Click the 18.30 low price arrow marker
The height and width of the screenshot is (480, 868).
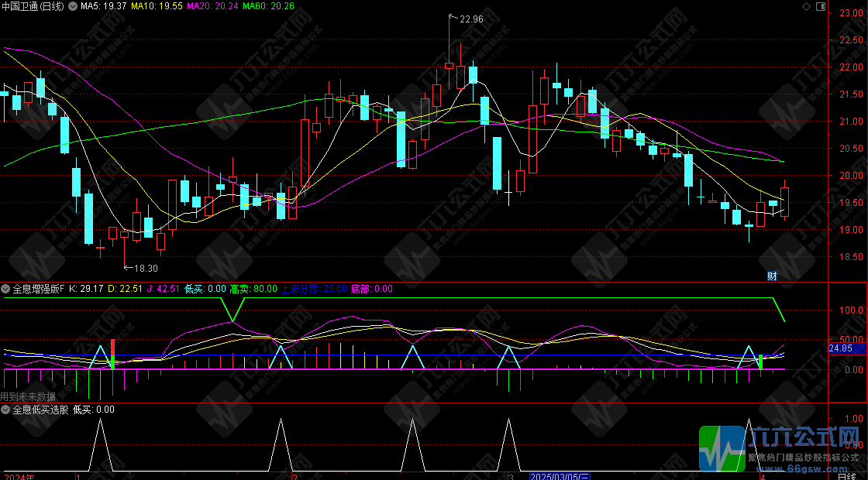[x=143, y=268]
